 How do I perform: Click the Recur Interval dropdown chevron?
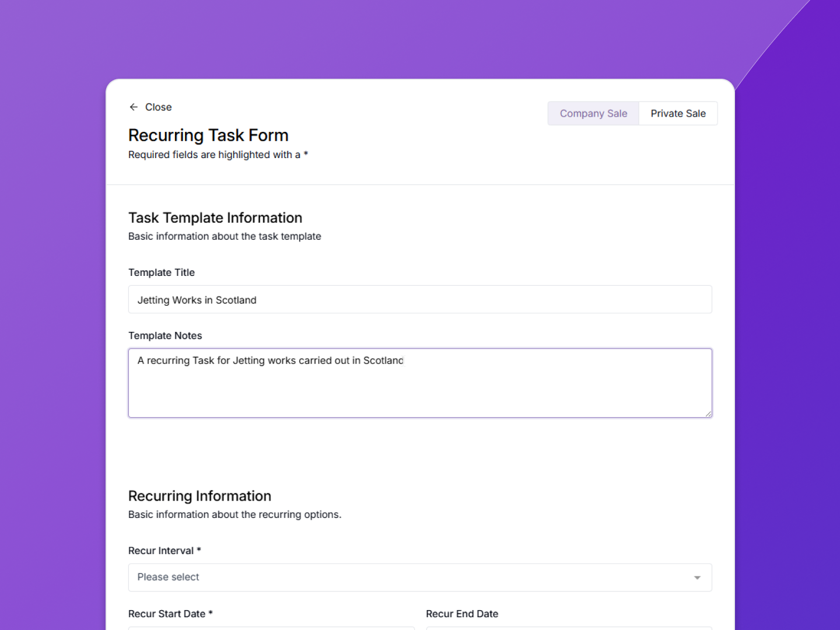[698, 577]
